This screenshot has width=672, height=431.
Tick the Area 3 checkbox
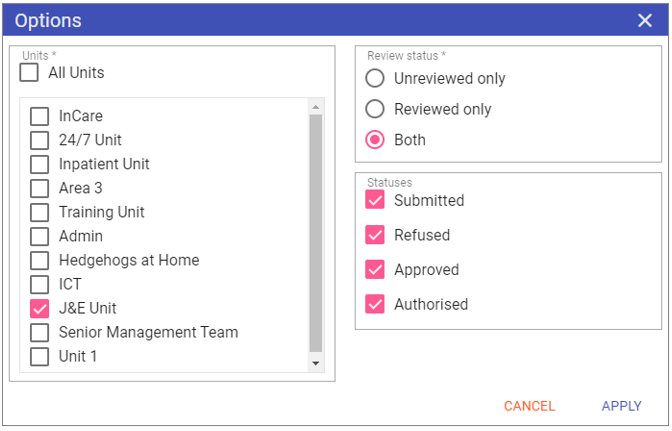point(39,188)
